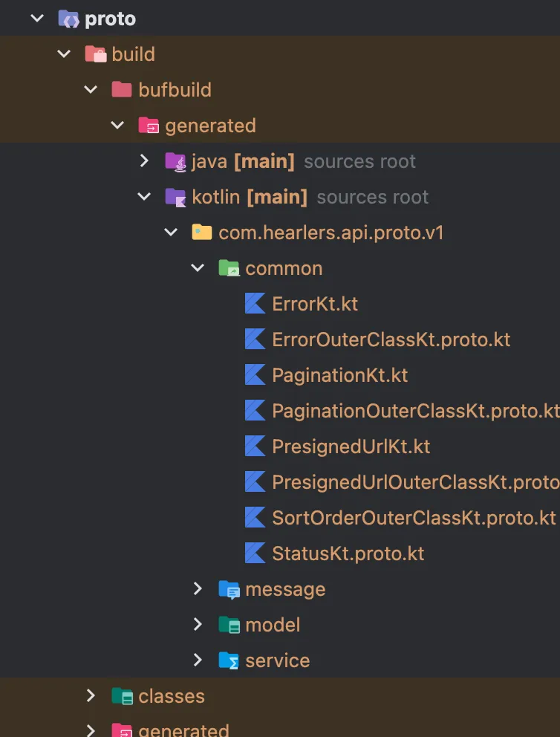This screenshot has height=737, width=560.
Task: Select PresignedUrlKt.kt in the tree
Action: pyautogui.click(x=351, y=447)
